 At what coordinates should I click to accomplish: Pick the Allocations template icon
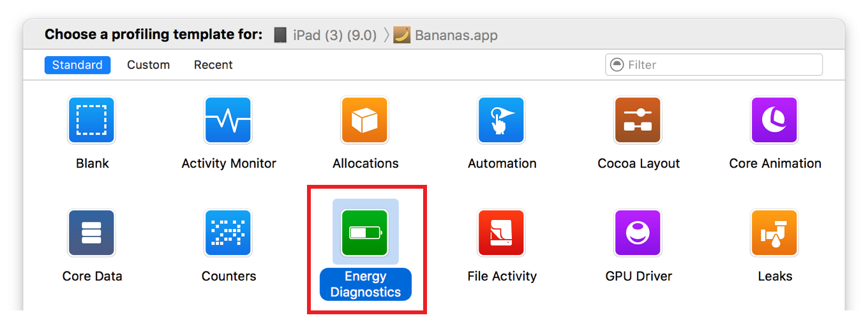[x=364, y=120]
